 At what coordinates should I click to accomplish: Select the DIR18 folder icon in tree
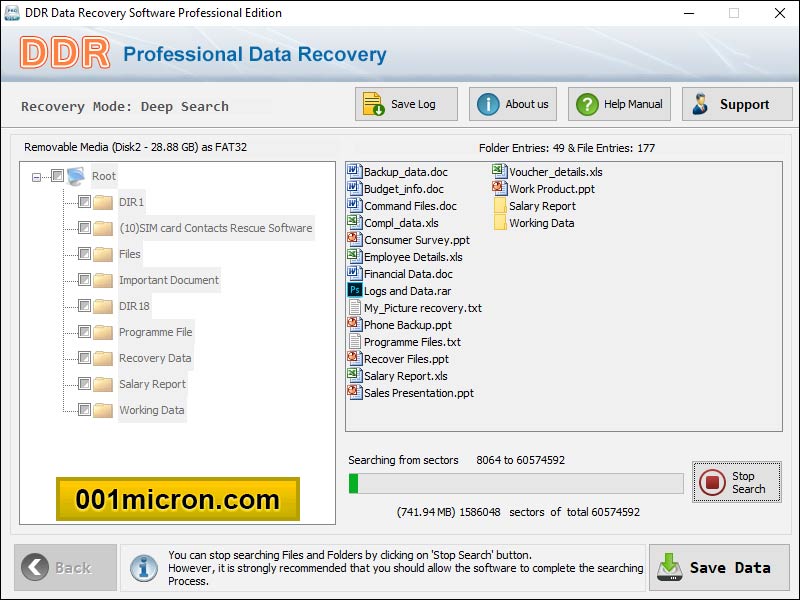103,306
